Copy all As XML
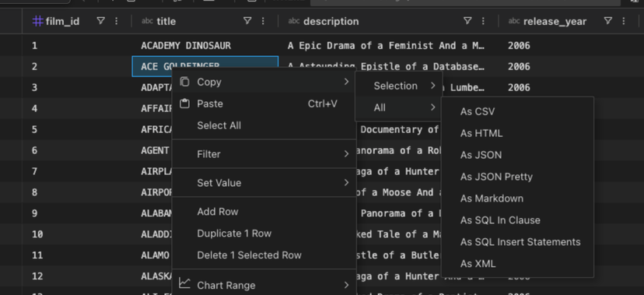This screenshot has height=295, width=644. click(x=517, y=264)
